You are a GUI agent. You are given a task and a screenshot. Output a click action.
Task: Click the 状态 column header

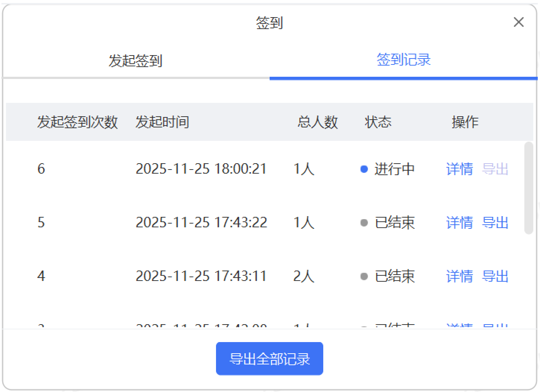378,122
